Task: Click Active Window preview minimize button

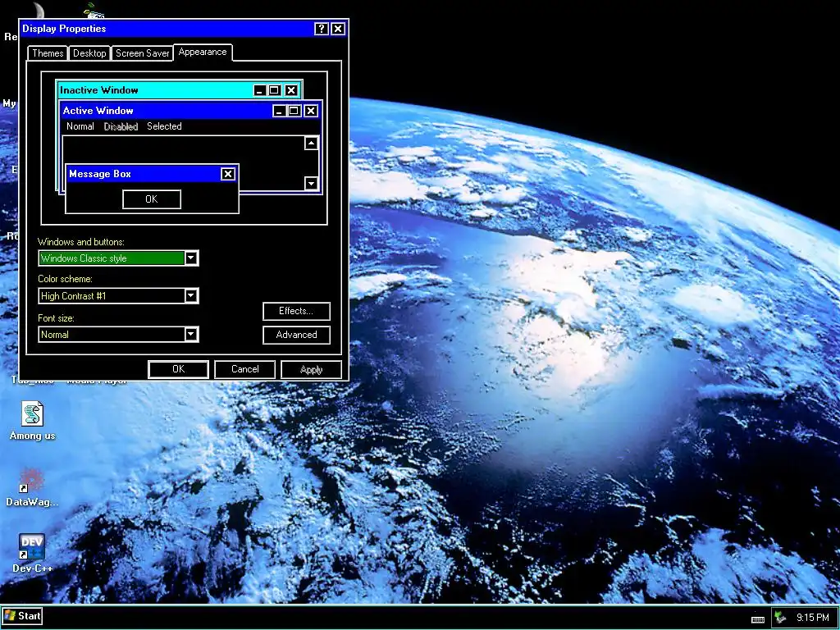Action: tap(279, 111)
